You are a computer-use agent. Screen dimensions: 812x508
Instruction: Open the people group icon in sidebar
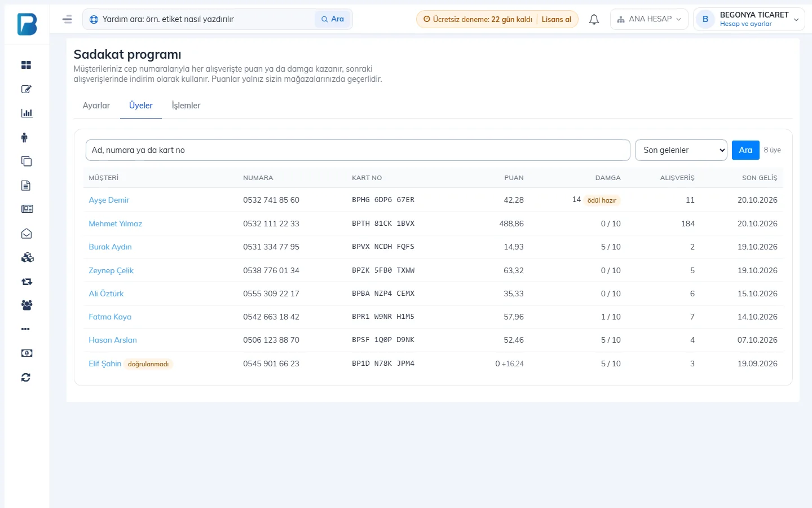(x=27, y=305)
